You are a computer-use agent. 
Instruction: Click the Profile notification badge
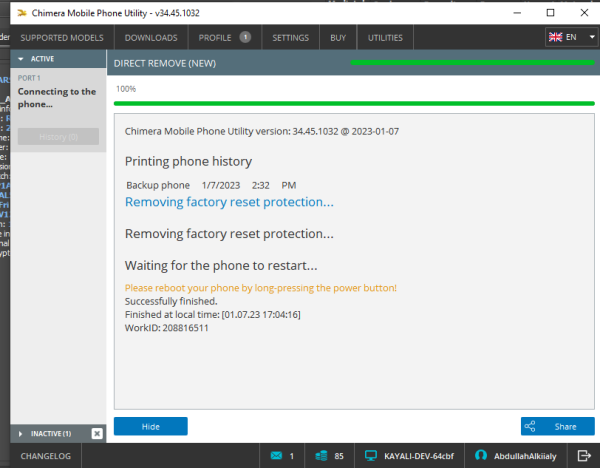pyautogui.click(x=245, y=37)
